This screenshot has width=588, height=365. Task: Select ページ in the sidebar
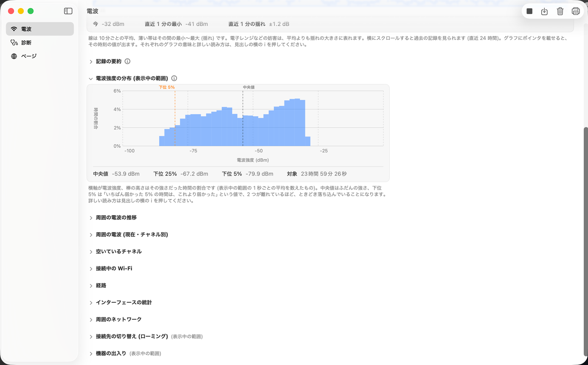[x=40, y=56]
